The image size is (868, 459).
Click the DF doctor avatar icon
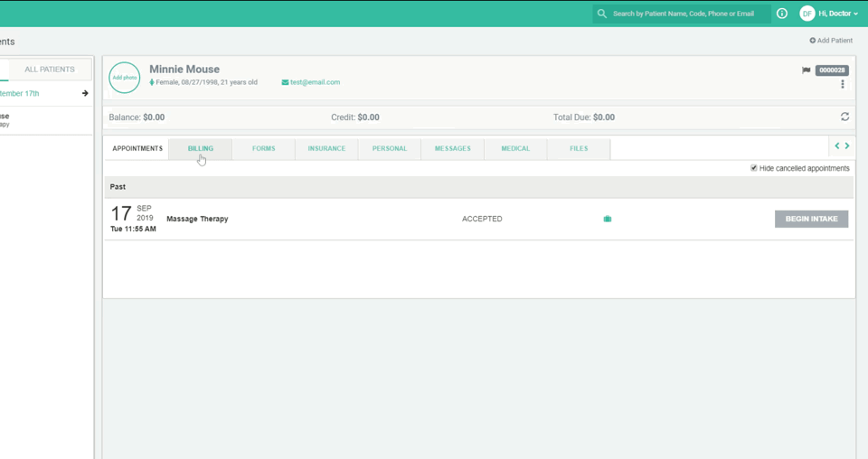807,14
